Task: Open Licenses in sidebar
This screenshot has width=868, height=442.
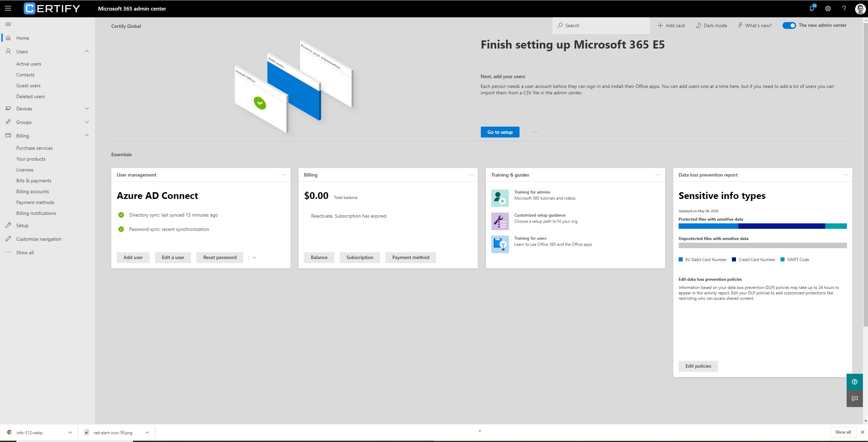Action: coord(25,170)
